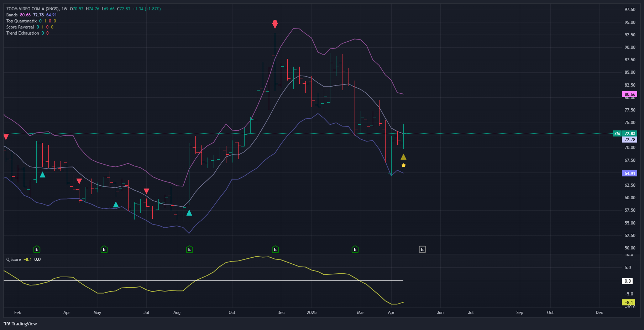Screen dimensions: 644x330
Task: Click the Feb label on time axis
Action: (x=17, y=313)
